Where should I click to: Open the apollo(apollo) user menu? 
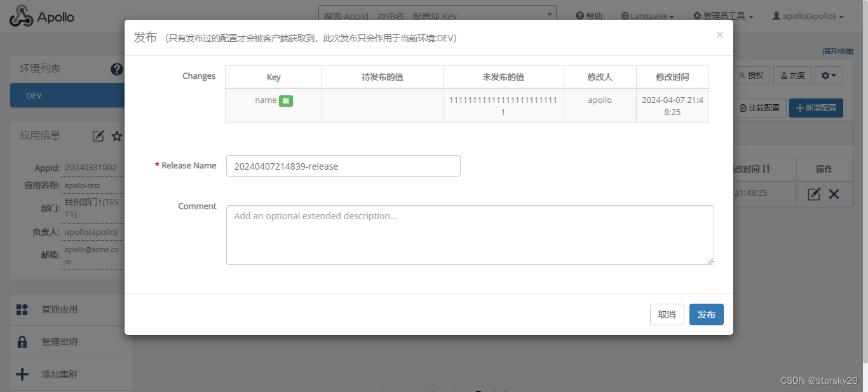pyautogui.click(x=808, y=17)
